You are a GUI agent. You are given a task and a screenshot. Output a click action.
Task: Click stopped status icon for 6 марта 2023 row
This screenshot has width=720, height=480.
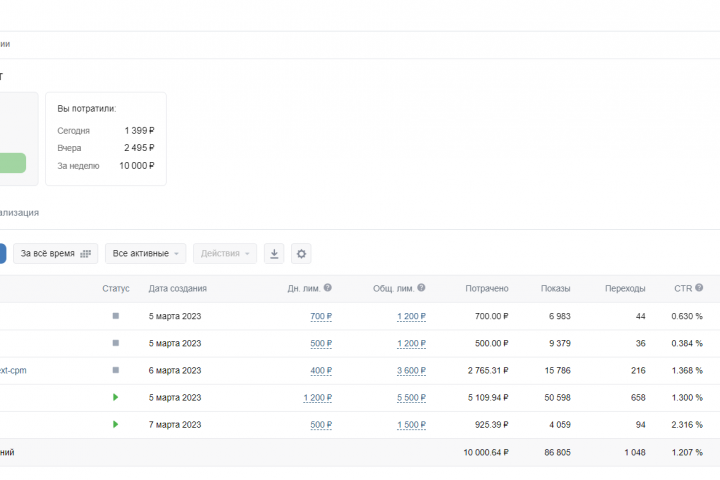pyautogui.click(x=116, y=370)
